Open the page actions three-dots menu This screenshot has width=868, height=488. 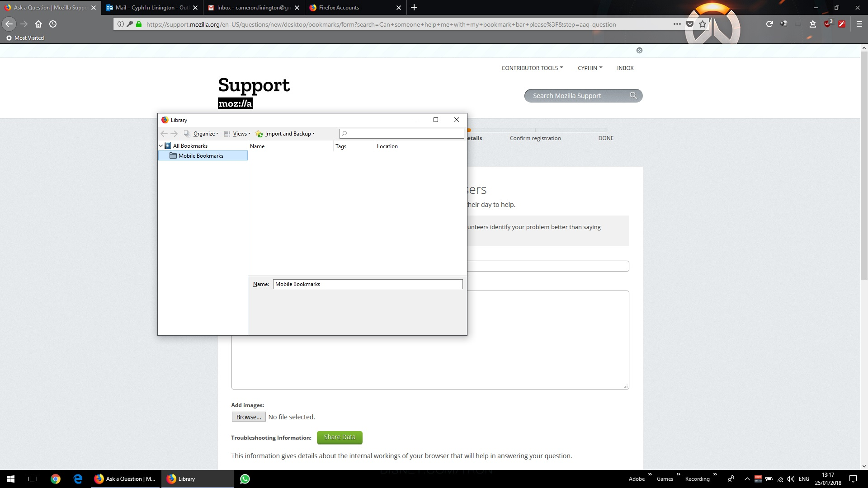[x=677, y=24]
